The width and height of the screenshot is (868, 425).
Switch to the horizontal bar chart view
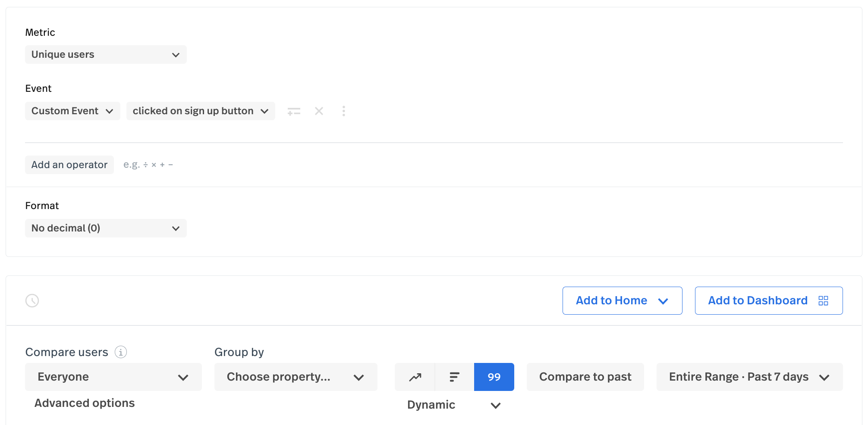(x=454, y=377)
